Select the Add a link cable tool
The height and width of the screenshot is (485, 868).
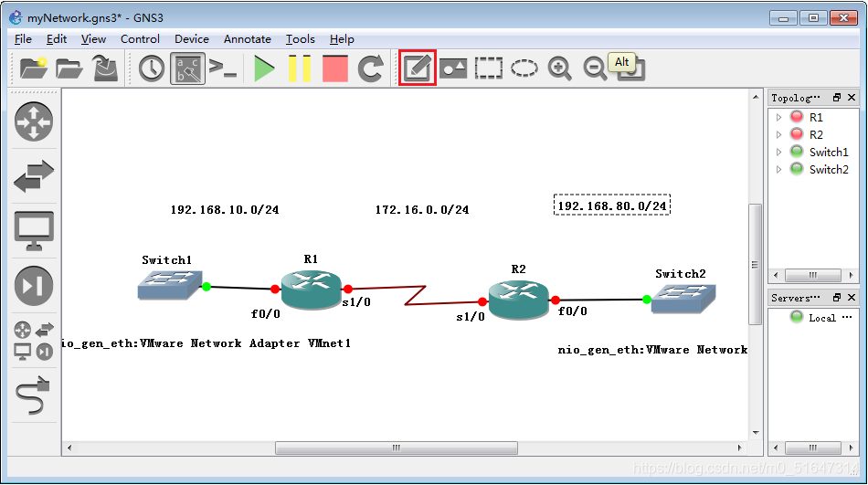34,395
